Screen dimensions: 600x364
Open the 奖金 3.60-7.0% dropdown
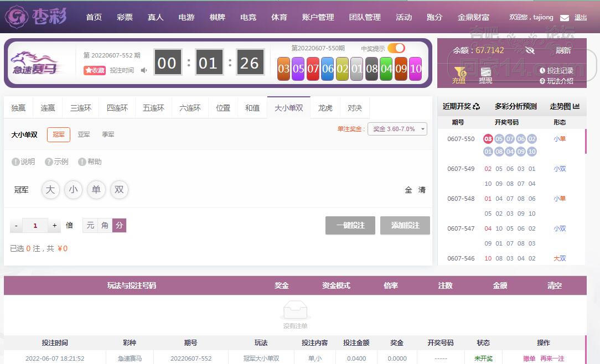[x=397, y=128]
